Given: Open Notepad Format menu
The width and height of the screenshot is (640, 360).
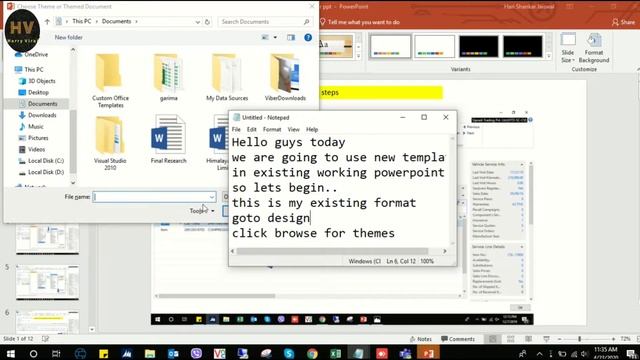Looking at the screenshot, I should coord(272,129).
